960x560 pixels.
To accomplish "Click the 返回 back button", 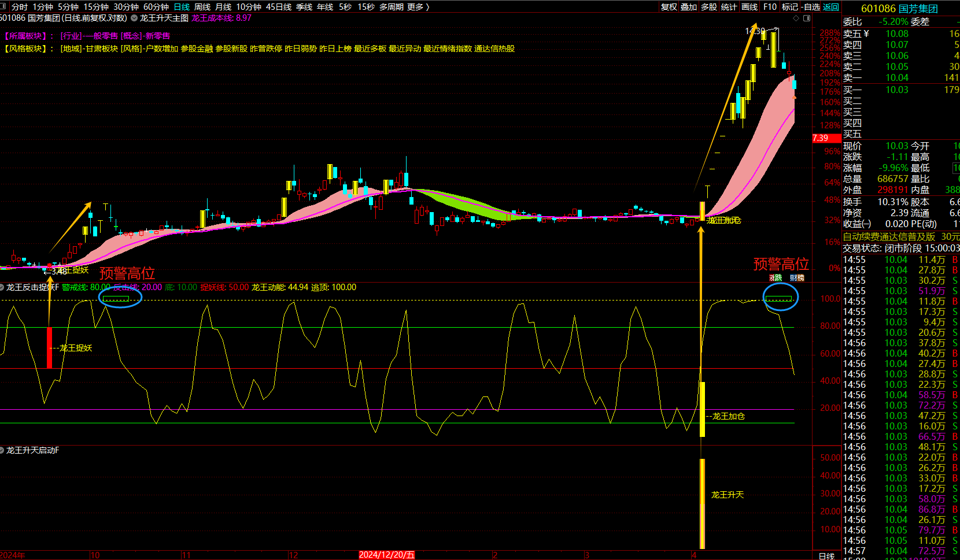I will click(831, 7).
